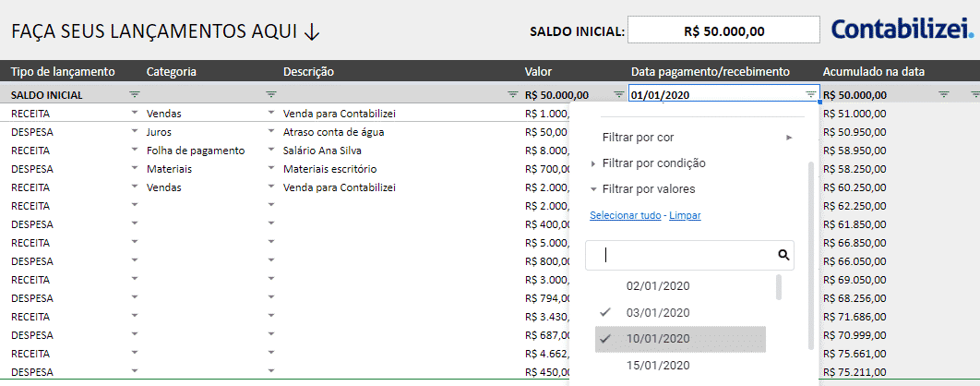Click the Contabilizei logo

(x=902, y=30)
